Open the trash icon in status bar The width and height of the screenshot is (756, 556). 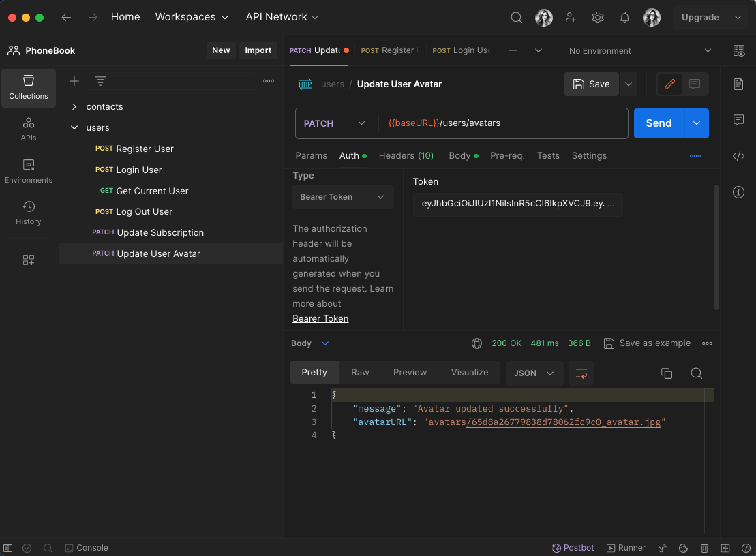click(704, 548)
